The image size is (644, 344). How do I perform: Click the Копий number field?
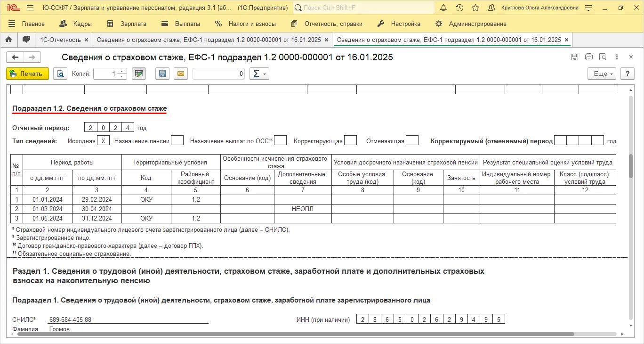coord(105,74)
